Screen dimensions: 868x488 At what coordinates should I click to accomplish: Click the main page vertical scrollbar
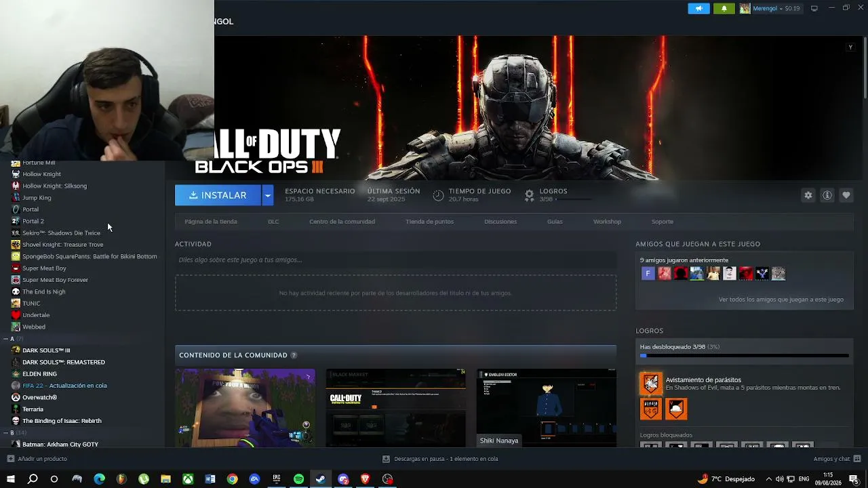click(x=864, y=68)
